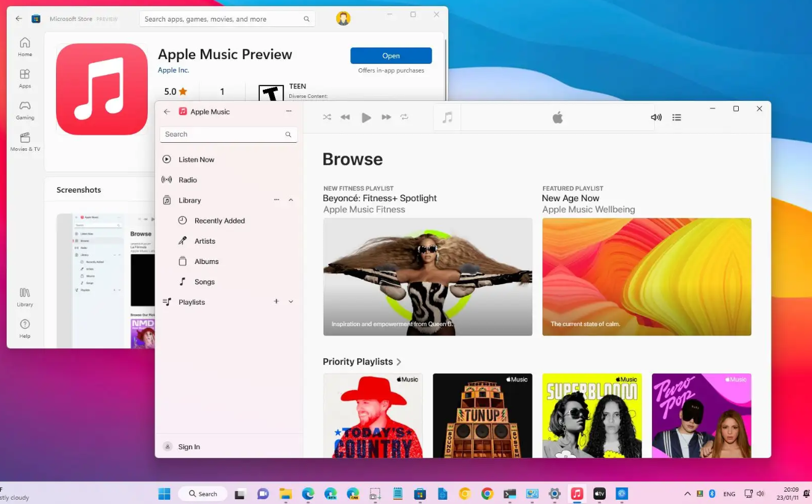This screenshot has height=504, width=812.
Task: Open Windows Terminal from taskbar
Action: point(509,494)
